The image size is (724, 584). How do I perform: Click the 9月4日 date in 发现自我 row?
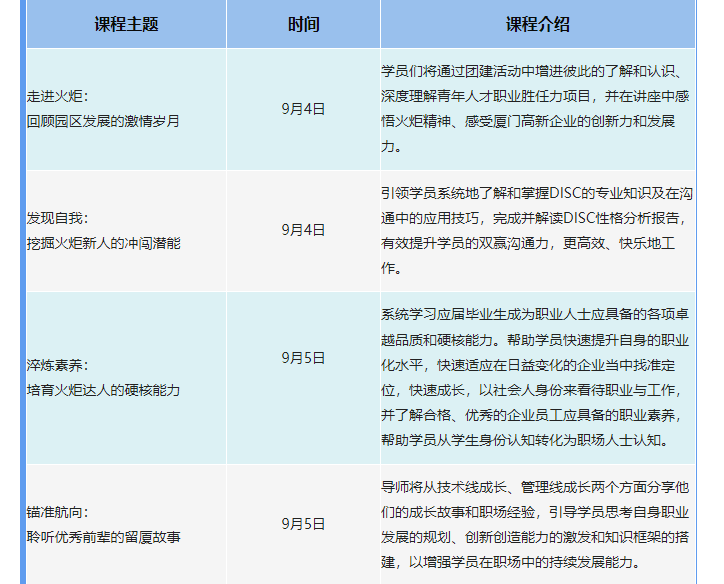(303, 230)
